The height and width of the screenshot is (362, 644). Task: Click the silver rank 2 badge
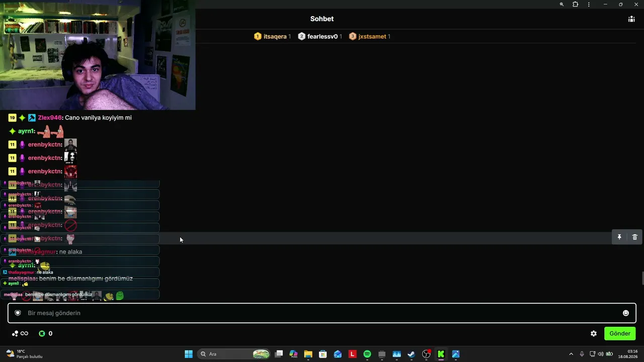pos(301,36)
